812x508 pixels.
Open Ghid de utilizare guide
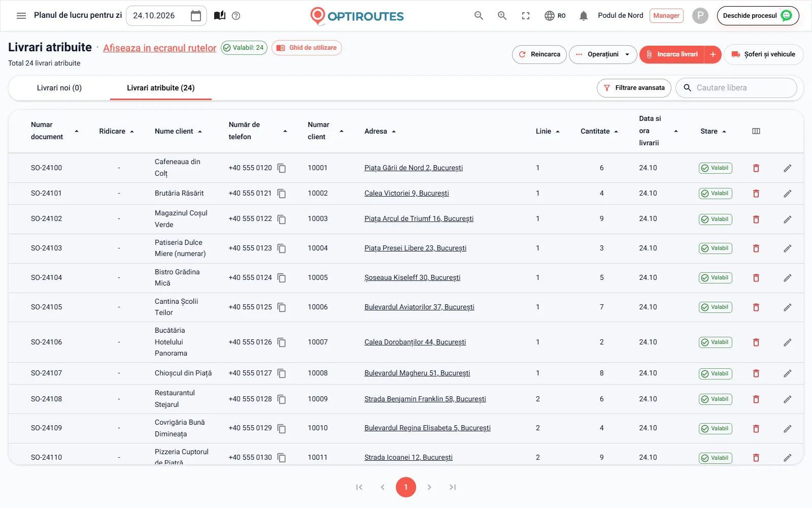coord(307,48)
